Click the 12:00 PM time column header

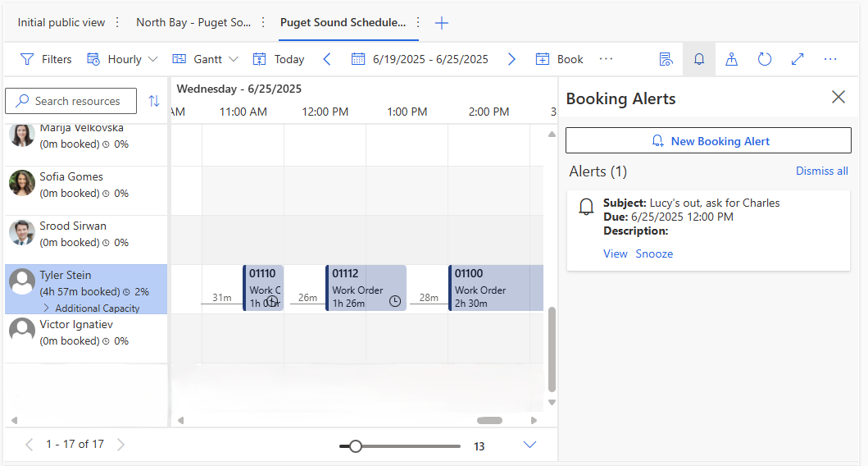(x=325, y=112)
